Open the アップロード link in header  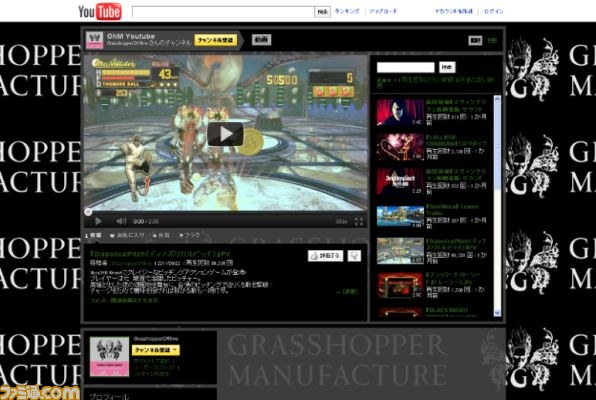coord(383,11)
